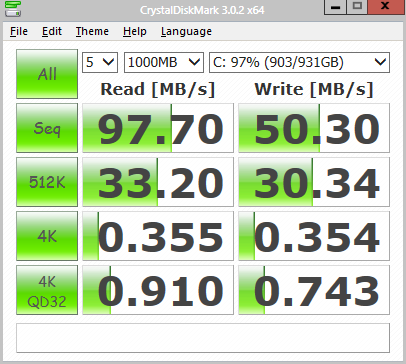Minimize the CrystalDiskMark window
Screen dimensions: 406x364
(335, 7)
